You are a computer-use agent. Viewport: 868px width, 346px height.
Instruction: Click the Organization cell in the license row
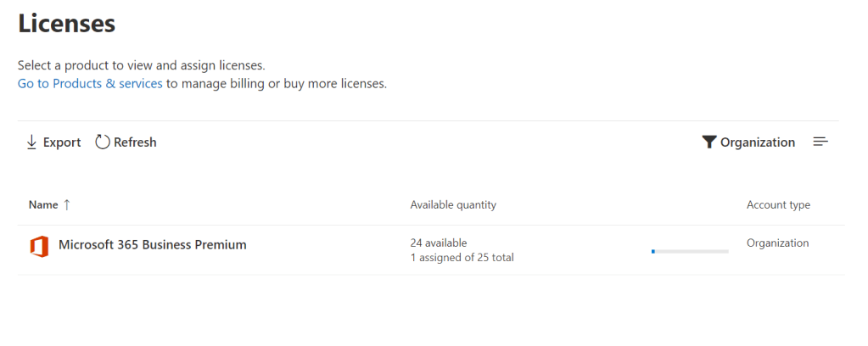click(x=777, y=243)
